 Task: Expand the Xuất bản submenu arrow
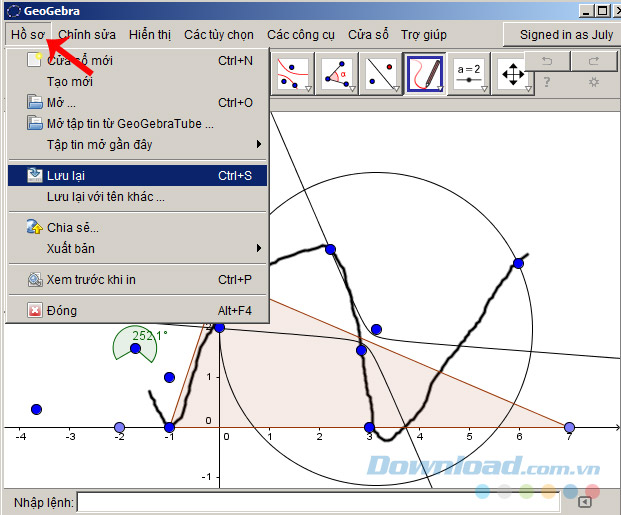coord(259,248)
